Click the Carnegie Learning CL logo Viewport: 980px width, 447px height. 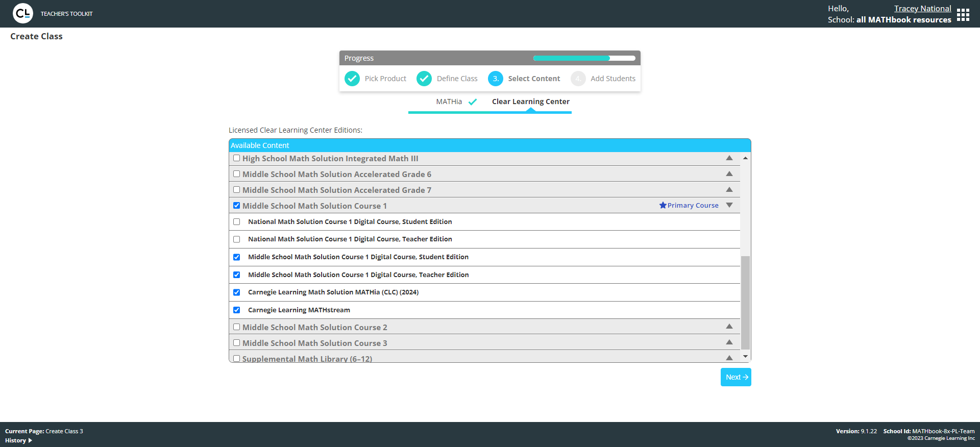point(23,14)
